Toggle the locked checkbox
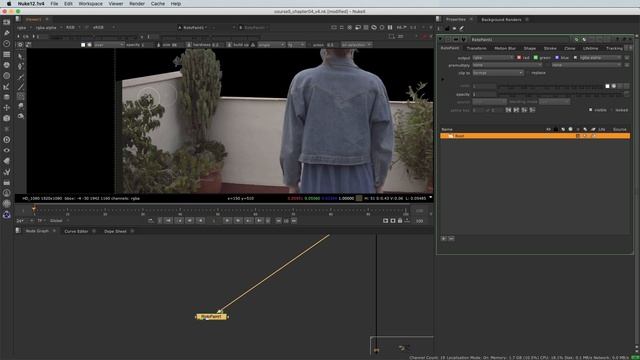 (612, 110)
